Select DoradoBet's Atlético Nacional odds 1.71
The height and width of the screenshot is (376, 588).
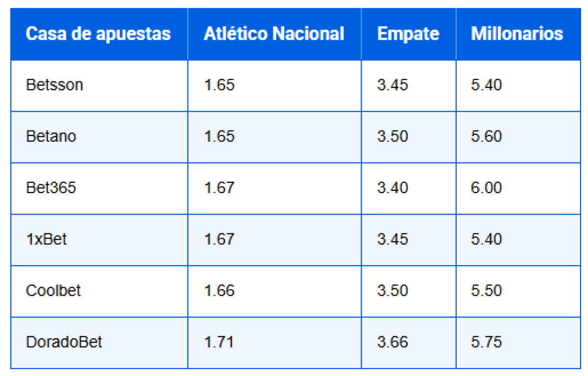tap(219, 342)
